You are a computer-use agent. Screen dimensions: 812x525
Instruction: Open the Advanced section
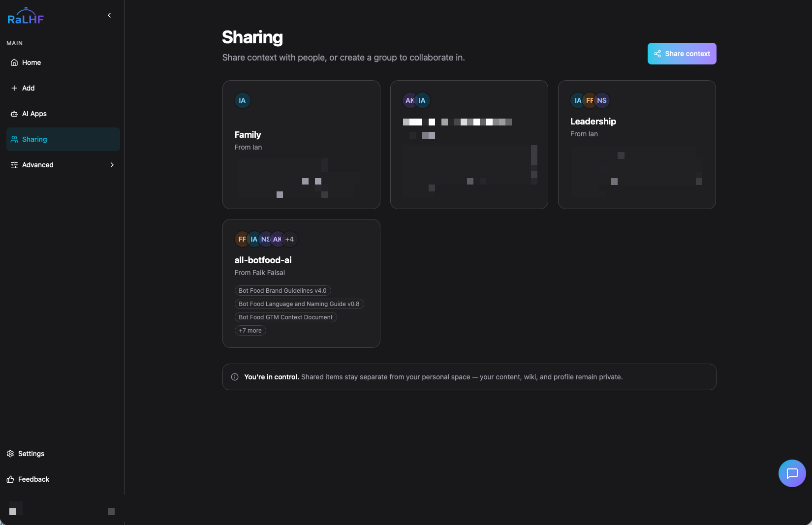point(63,165)
